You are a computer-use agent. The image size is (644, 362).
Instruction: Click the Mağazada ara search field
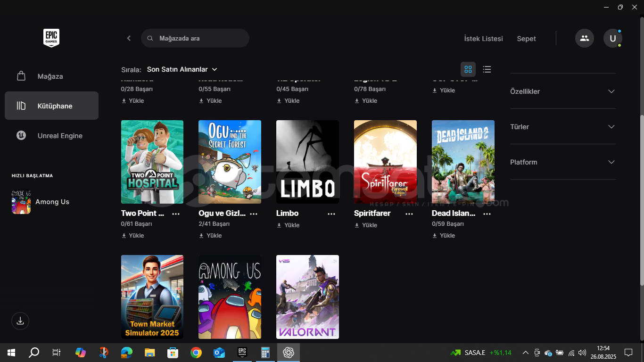click(195, 38)
